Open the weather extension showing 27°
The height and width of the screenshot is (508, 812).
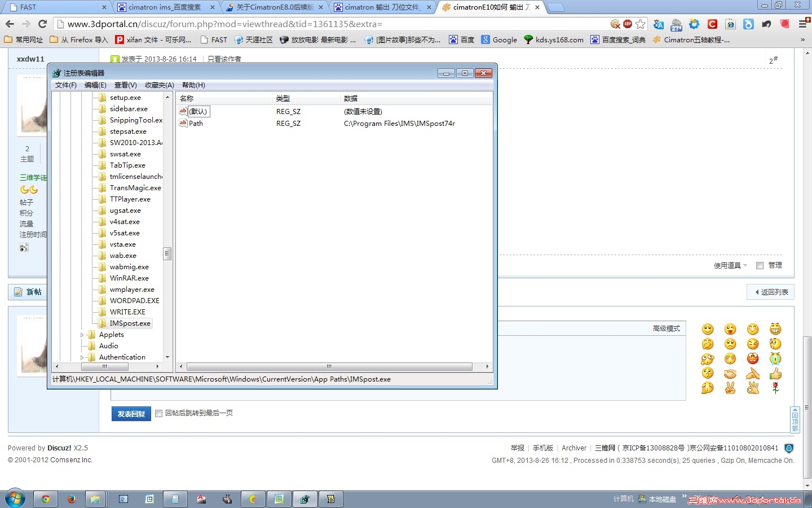[677, 24]
